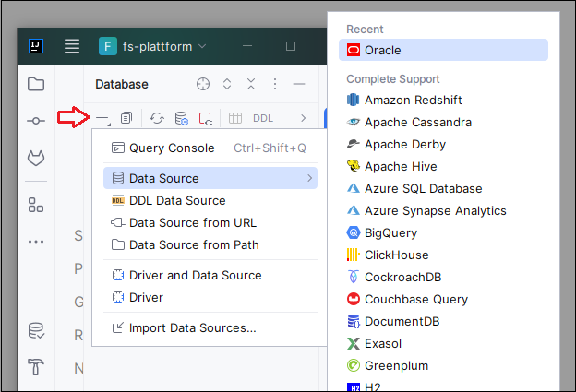
Task: Open the main hamburger menu
Action: [x=72, y=46]
